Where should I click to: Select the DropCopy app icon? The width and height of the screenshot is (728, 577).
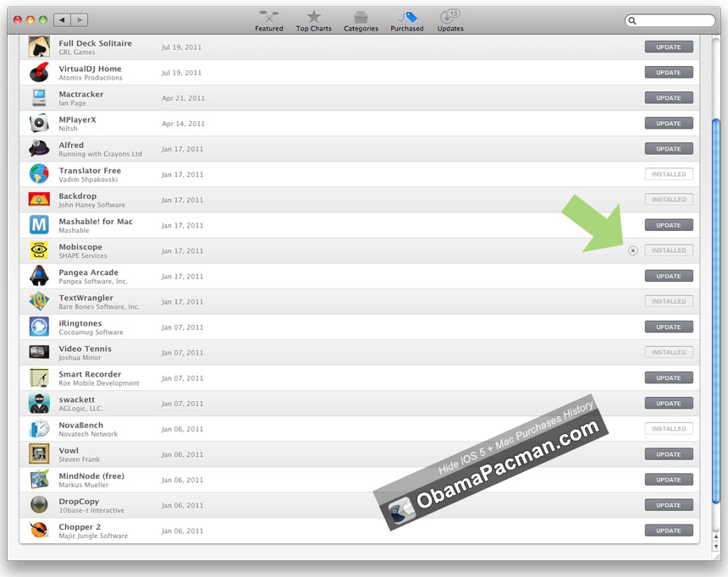coord(39,505)
